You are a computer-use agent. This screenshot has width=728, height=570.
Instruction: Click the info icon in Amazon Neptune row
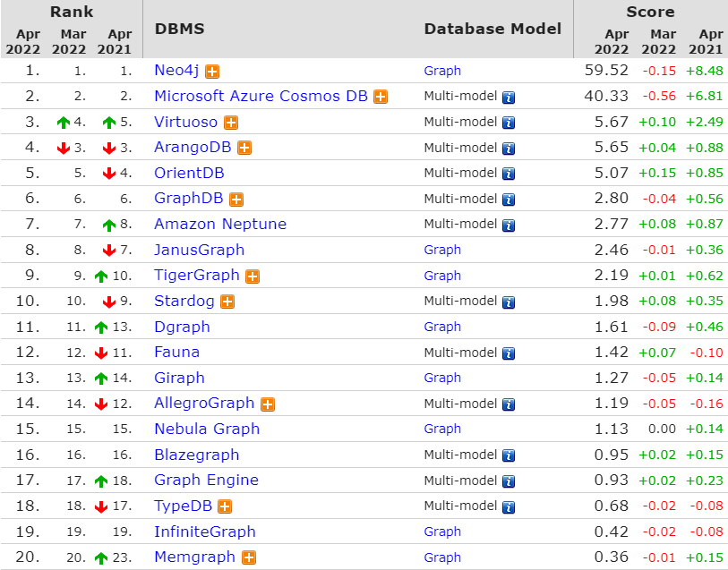pyautogui.click(x=509, y=225)
